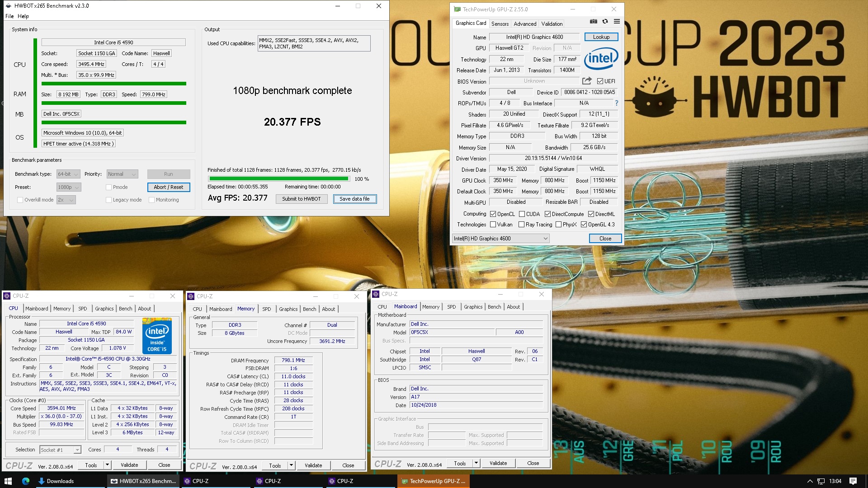This screenshot has height=488, width=868.
Task: Toggle the DirectCompute checkbox
Action: 547,214
